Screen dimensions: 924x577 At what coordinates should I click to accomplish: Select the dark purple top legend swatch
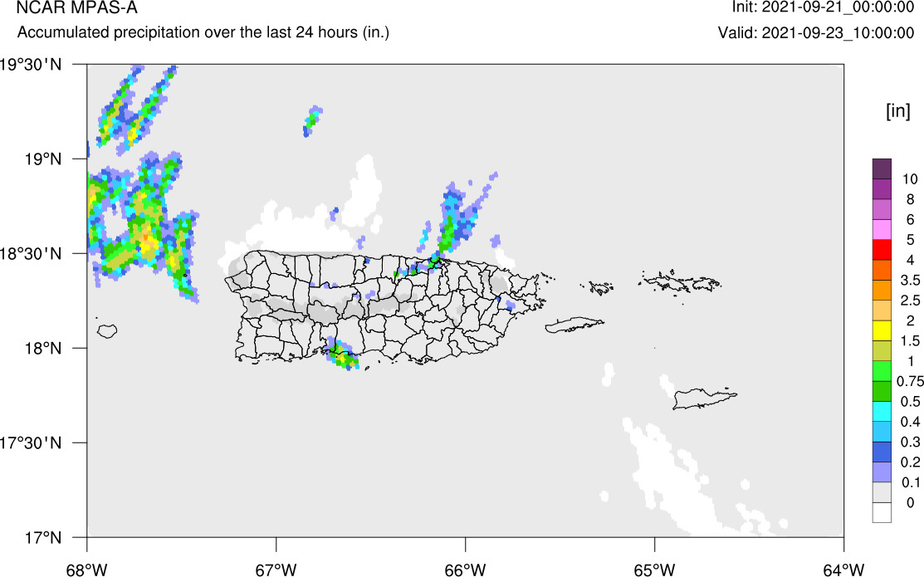882,169
